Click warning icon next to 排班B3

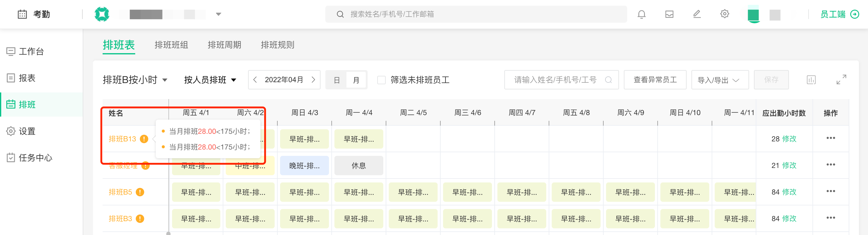click(x=140, y=219)
